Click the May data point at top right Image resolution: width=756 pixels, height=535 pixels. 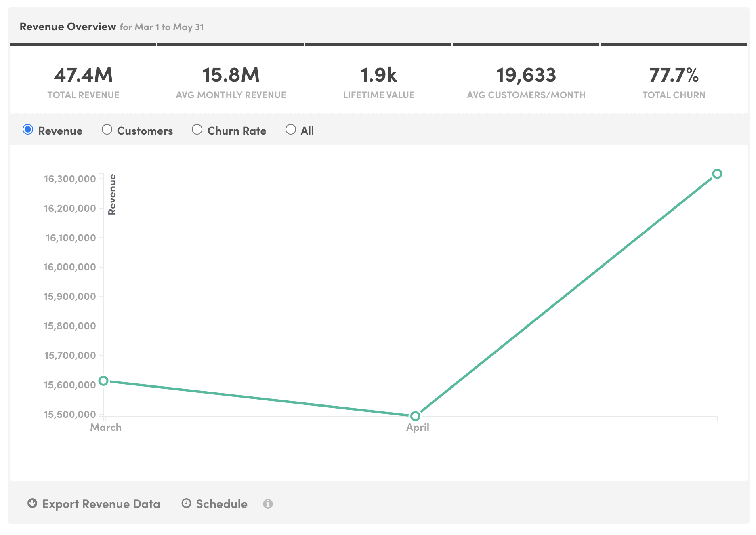point(717,174)
